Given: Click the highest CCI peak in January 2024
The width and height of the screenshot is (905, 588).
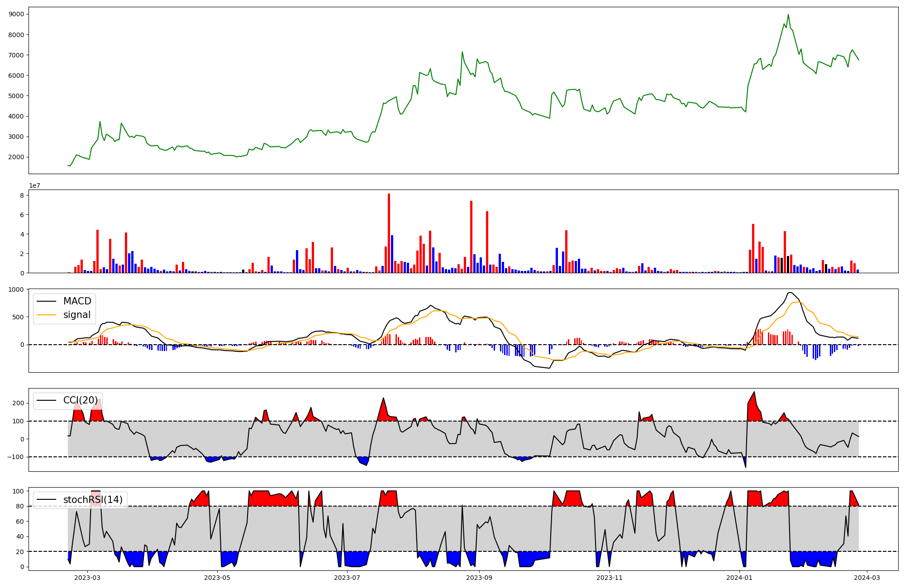Looking at the screenshot, I should tap(754, 392).
